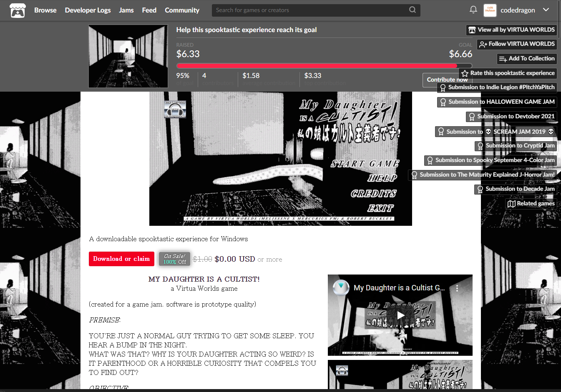Click the game cover thumbnail in goal banner
This screenshot has height=392, width=561.
(x=128, y=56)
